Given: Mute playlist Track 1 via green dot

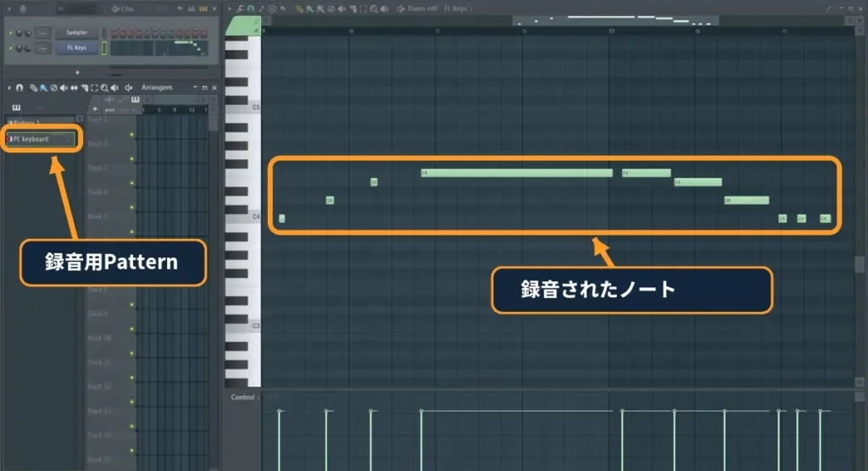Looking at the screenshot, I should point(131,135).
